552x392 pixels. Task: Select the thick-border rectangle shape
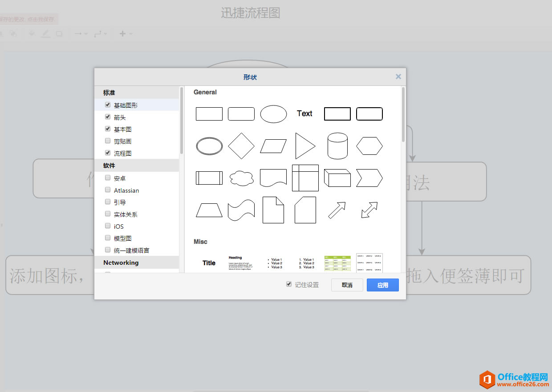(337, 113)
